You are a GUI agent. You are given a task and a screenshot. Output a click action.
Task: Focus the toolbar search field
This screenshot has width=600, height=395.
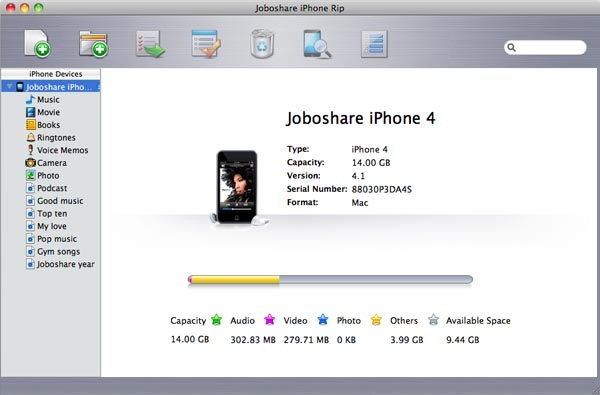[545, 47]
